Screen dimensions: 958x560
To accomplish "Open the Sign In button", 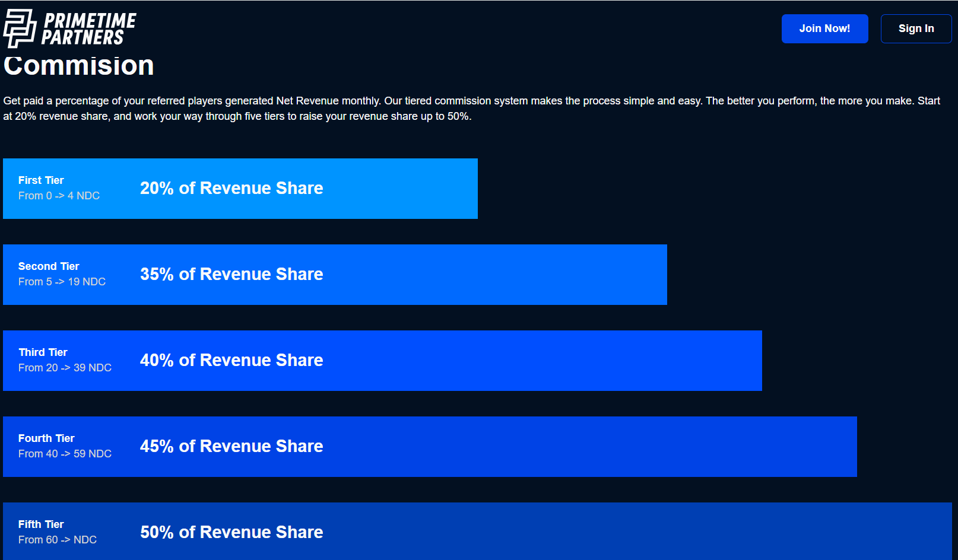I will [x=915, y=28].
